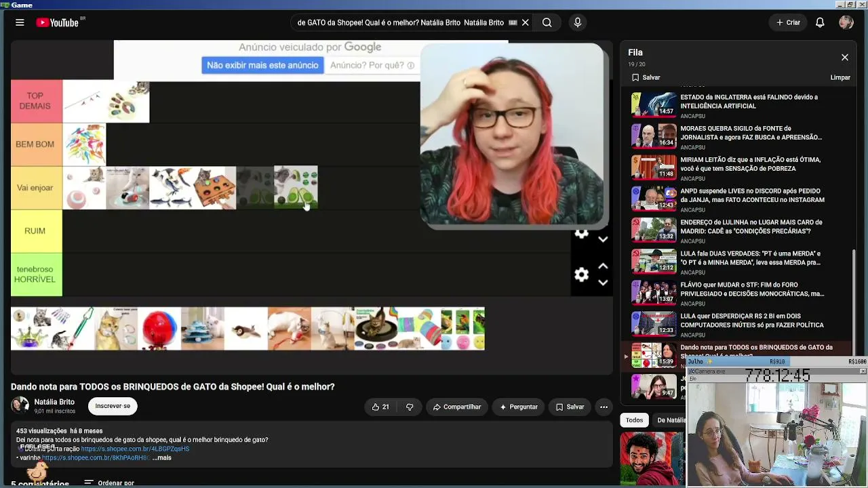Start voice search with the microphone
This screenshot has width=868, height=488.
pos(578,22)
